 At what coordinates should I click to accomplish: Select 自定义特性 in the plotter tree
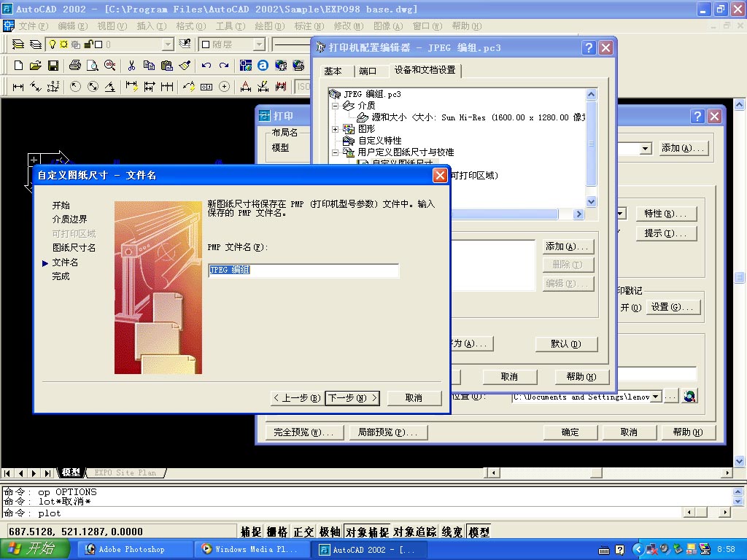click(379, 141)
